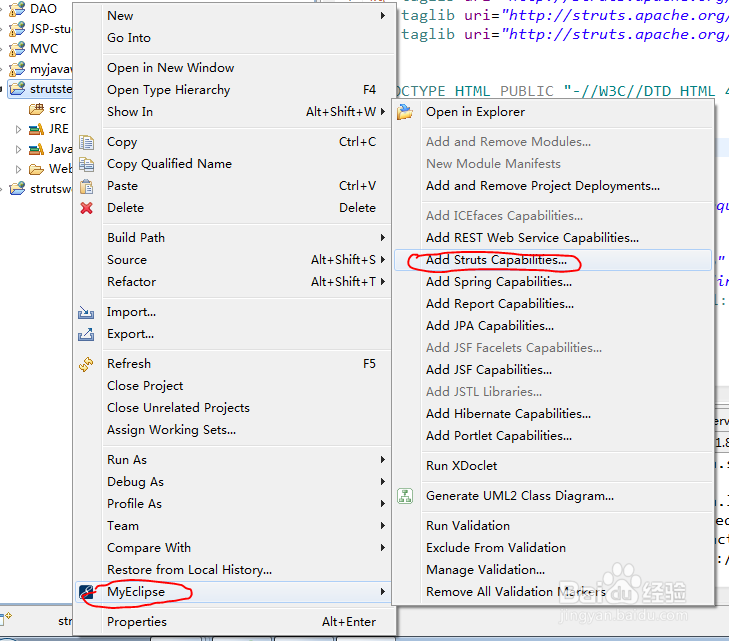Open the New submenu arrow
729x641 pixels.
383,16
